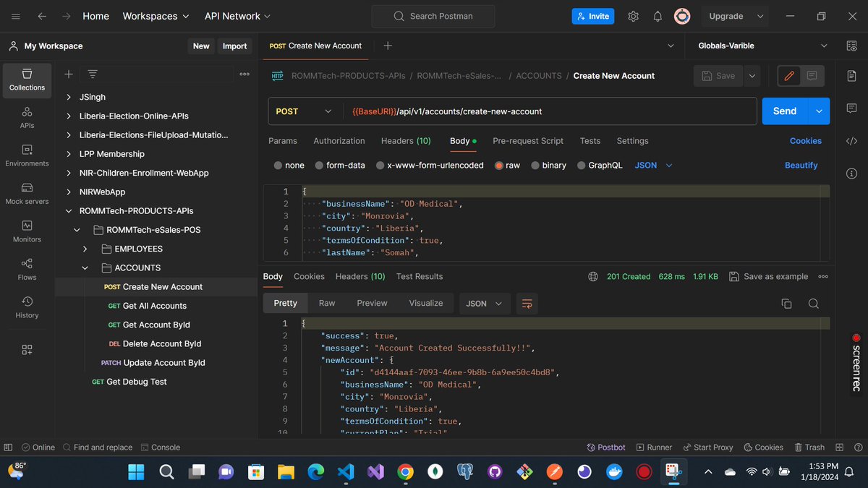Search the response with magnifier icon
Image resolution: width=868 pixels, height=488 pixels.
click(x=814, y=304)
